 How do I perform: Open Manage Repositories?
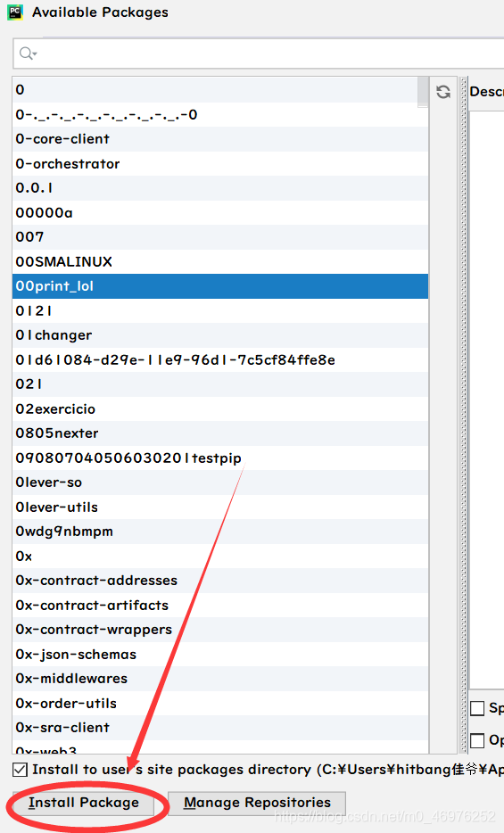point(257,803)
